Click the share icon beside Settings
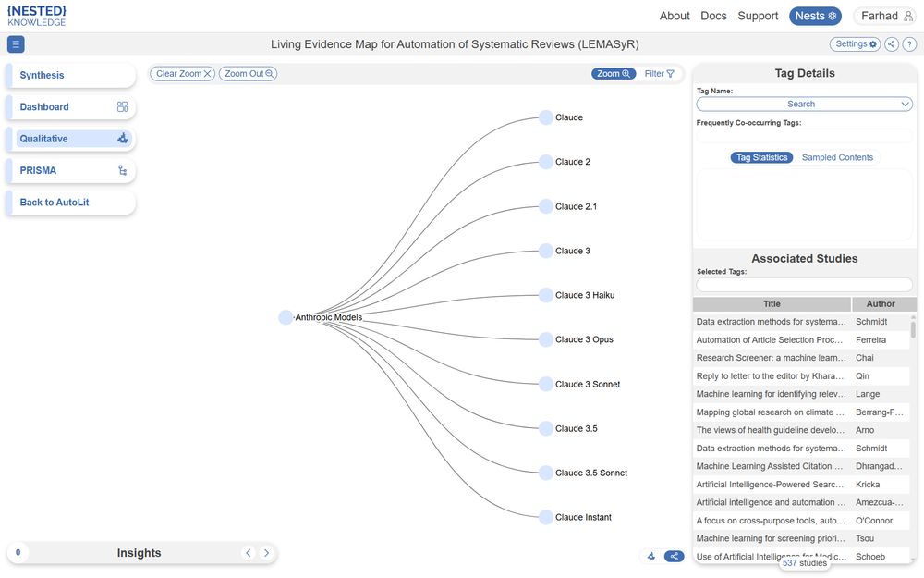 point(892,44)
